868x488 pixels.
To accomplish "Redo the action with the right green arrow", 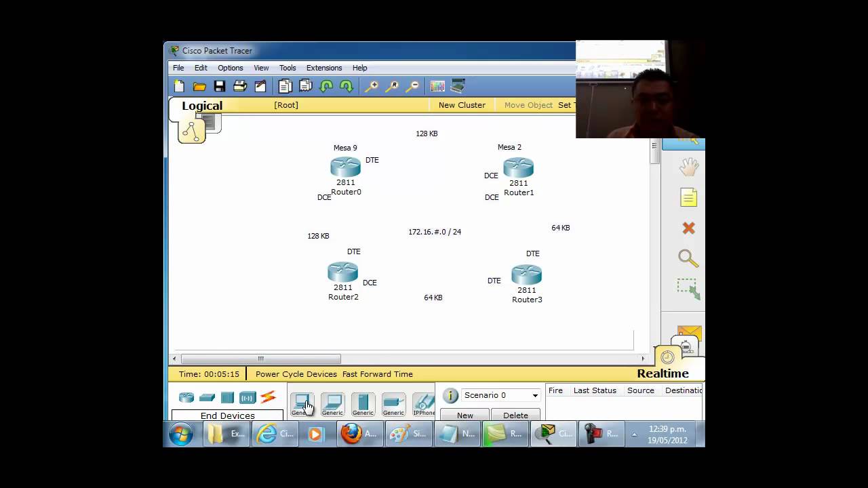I will tap(347, 86).
